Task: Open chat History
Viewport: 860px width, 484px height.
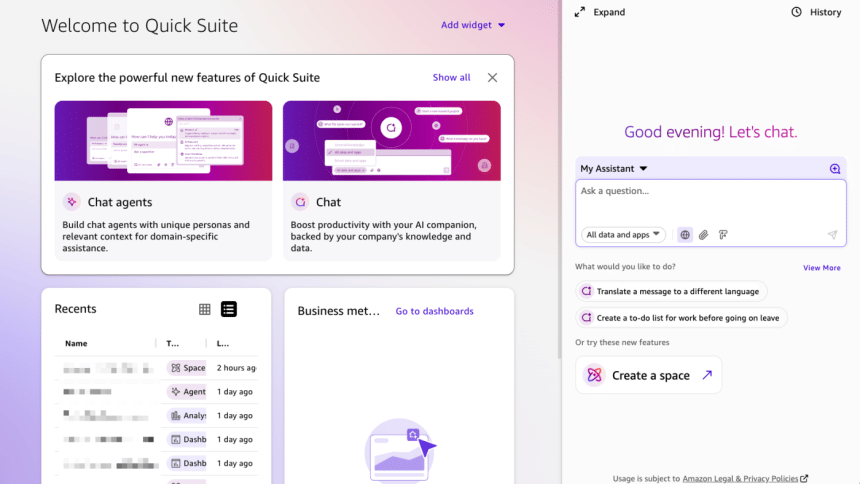Action: point(816,12)
